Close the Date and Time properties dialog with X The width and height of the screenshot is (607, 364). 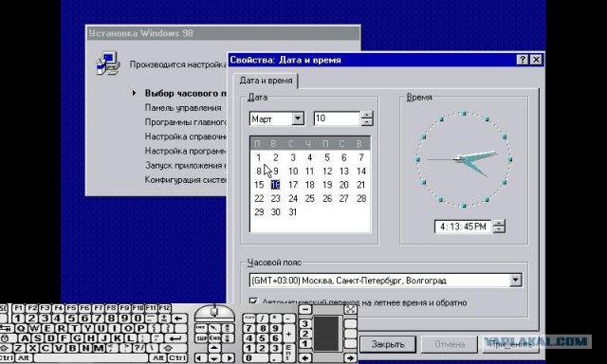[536, 60]
